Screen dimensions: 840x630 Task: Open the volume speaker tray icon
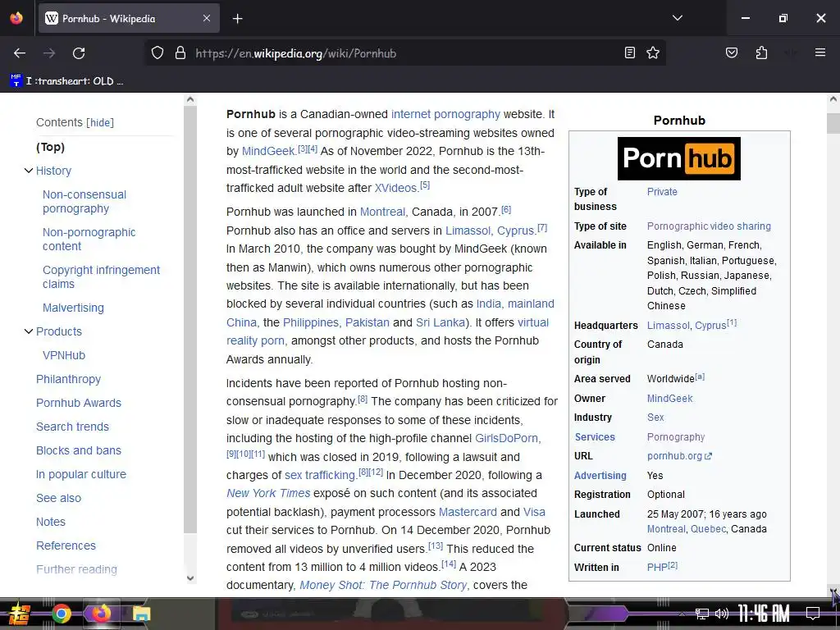coord(722,614)
